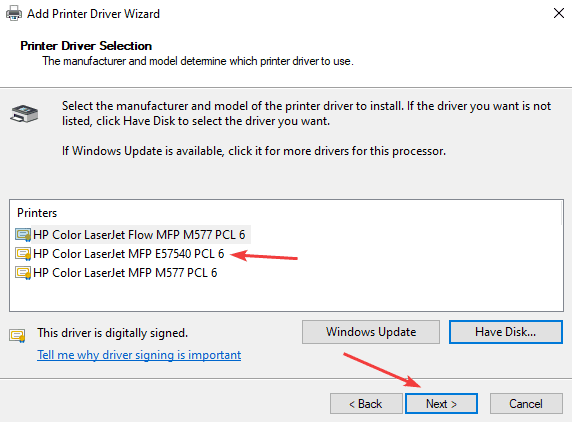
Task: Select HP Color LaserJet Flow MFP M577 PCL 6
Action: point(139,235)
